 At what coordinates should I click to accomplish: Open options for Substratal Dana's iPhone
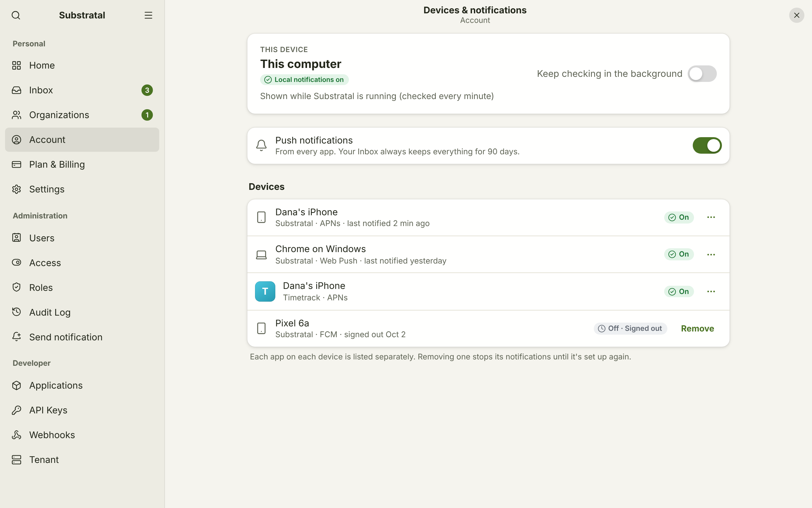coord(711,217)
